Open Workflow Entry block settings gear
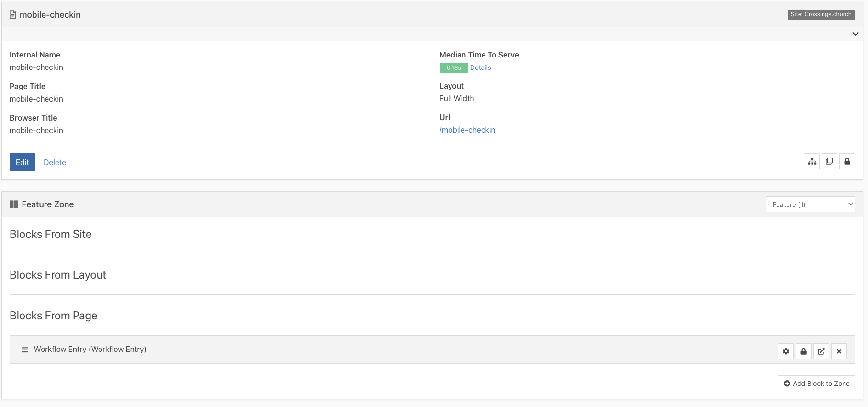 pos(786,351)
